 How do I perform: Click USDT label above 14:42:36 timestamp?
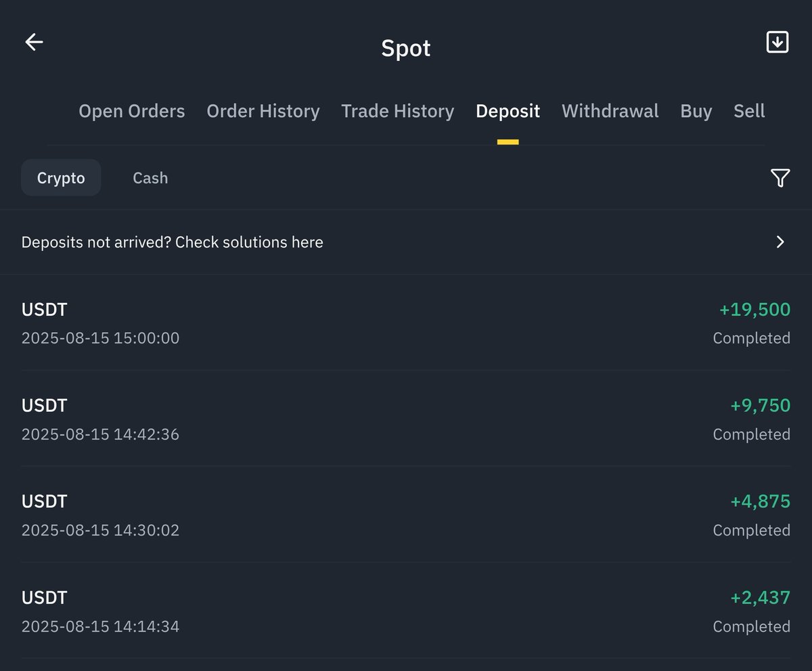45,406
